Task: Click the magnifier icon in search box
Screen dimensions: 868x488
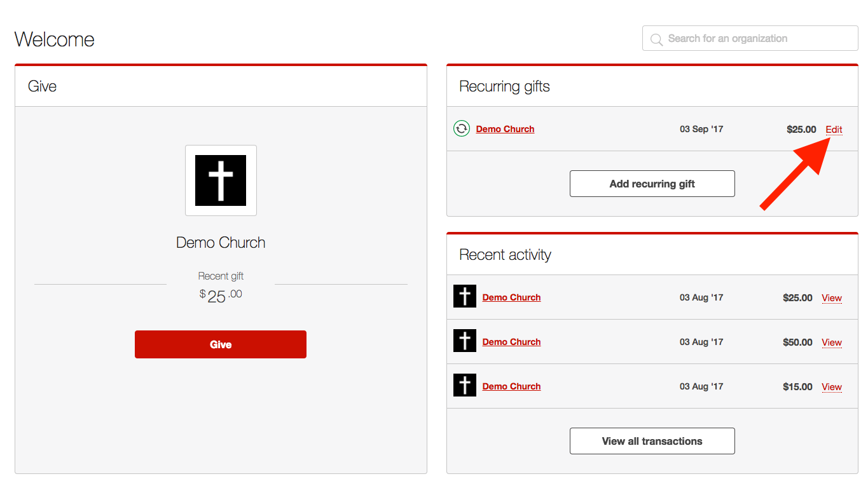Action: [x=656, y=39]
